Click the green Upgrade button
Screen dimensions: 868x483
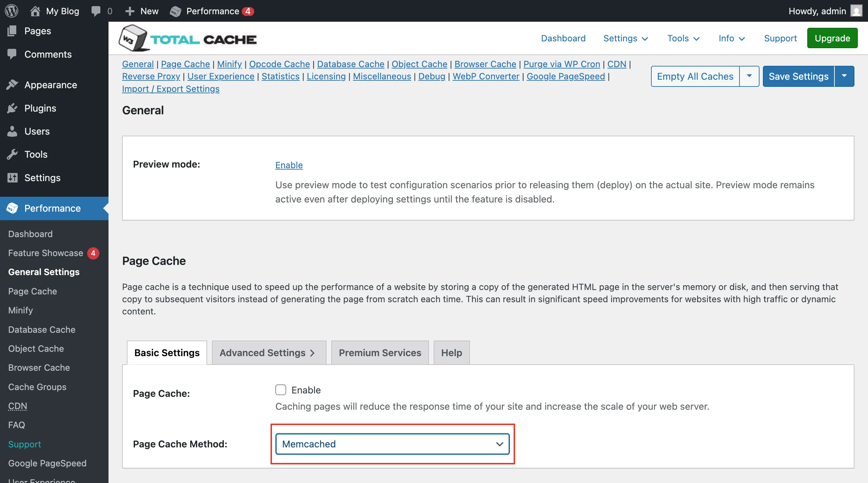click(832, 38)
